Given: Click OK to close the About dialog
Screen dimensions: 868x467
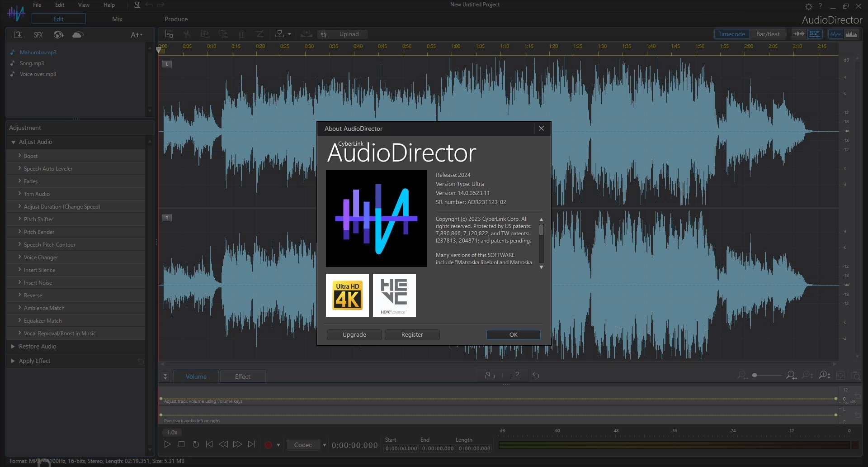Looking at the screenshot, I should pos(513,335).
